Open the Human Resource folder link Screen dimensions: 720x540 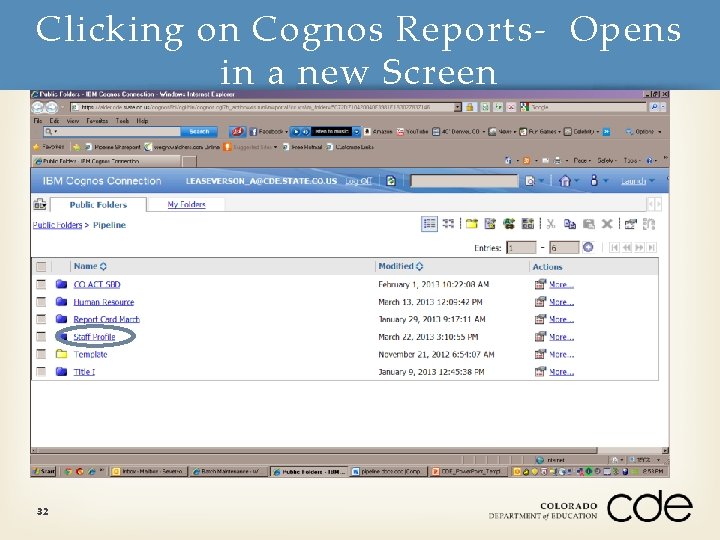[104, 302]
